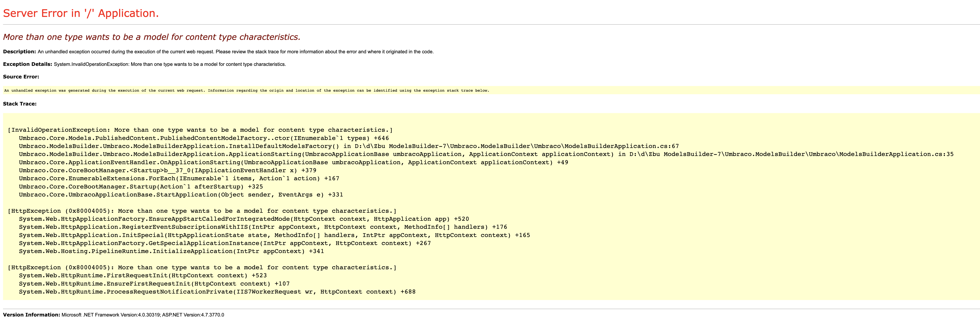The height and width of the screenshot is (331, 980).
Task: Click the ProcessRequestNotificationPrivate +688 line
Action: (x=217, y=292)
